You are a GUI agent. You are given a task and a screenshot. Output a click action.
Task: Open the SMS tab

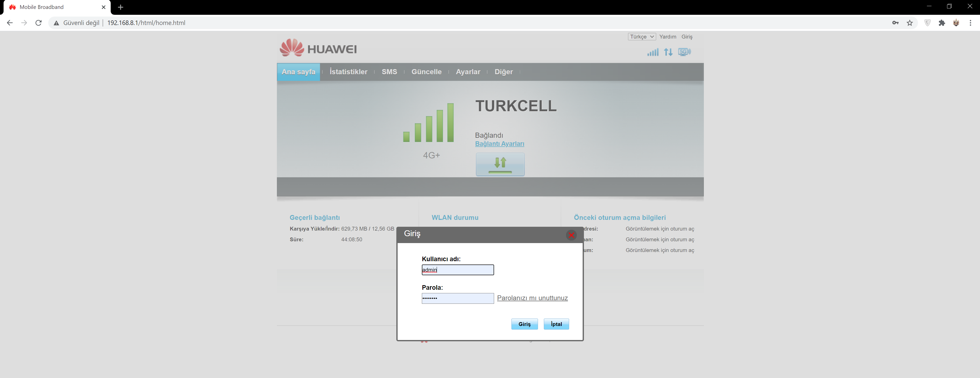click(389, 72)
